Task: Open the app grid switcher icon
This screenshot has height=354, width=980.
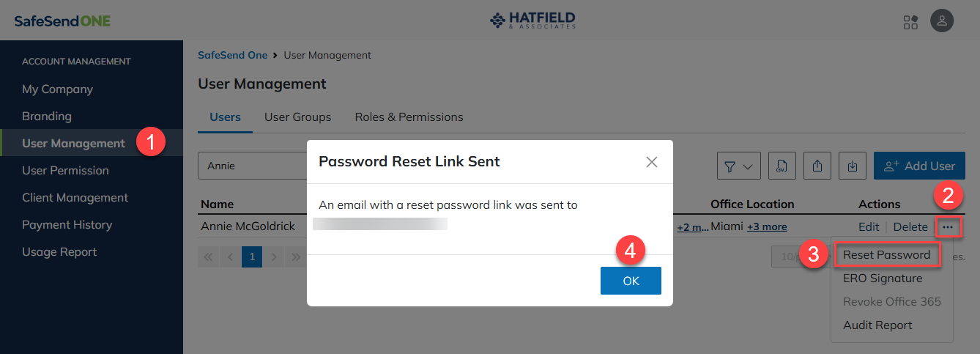Action: click(910, 21)
